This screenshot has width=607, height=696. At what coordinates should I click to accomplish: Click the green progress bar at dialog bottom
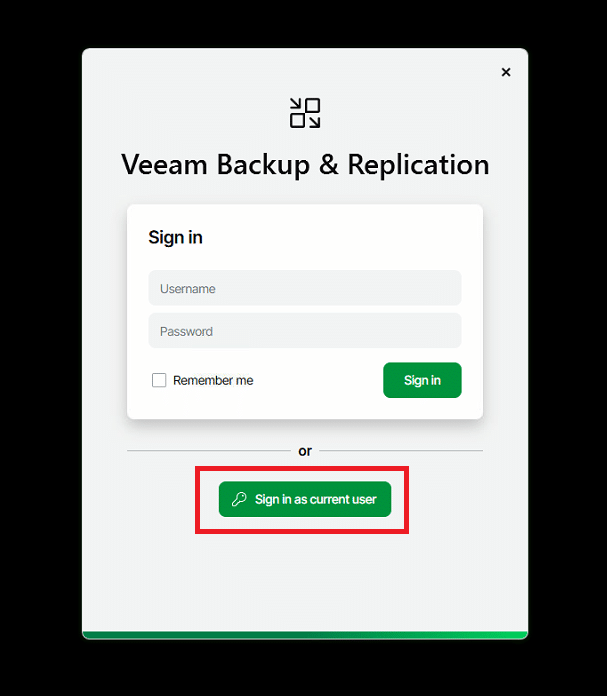[x=305, y=635]
